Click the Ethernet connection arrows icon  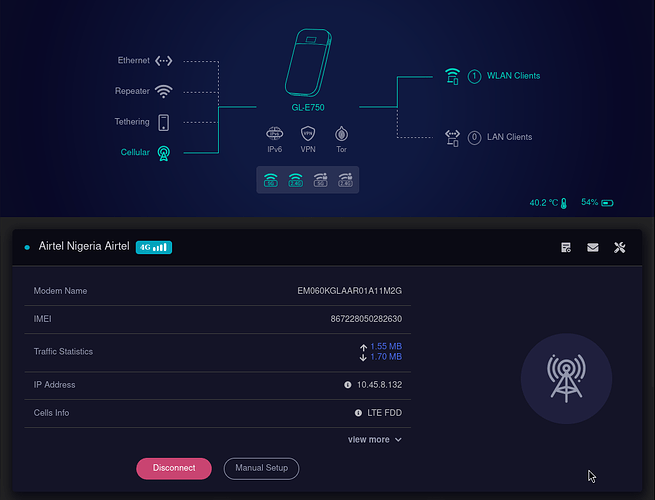(x=163, y=61)
